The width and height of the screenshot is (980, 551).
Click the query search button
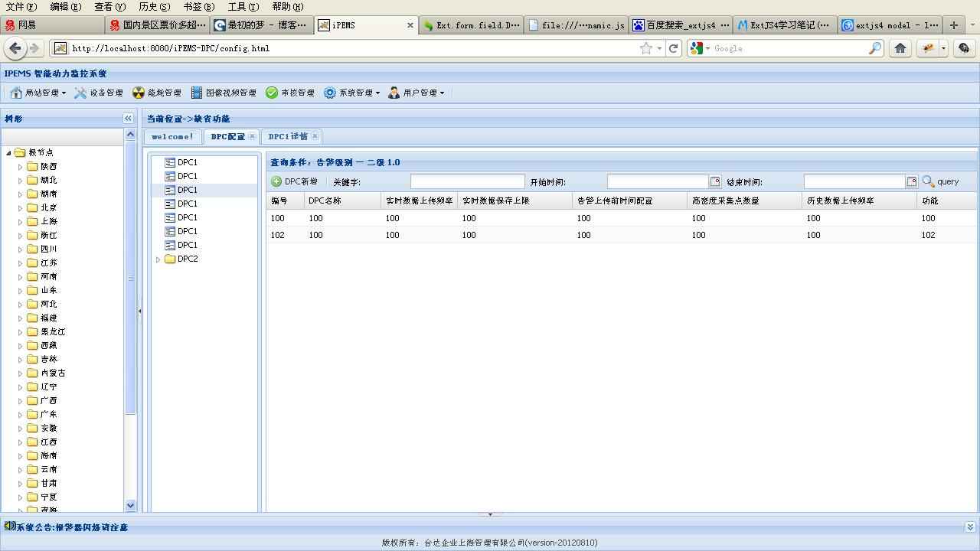point(940,181)
